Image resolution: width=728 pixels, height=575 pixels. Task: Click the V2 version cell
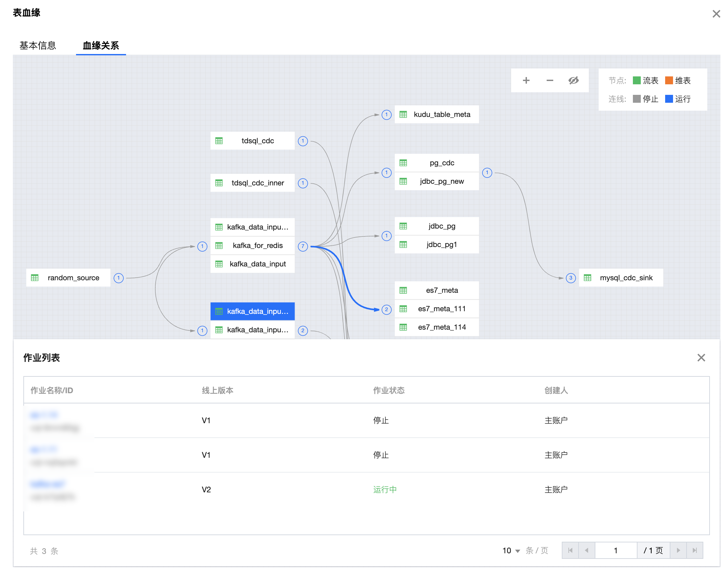click(x=206, y=489)
